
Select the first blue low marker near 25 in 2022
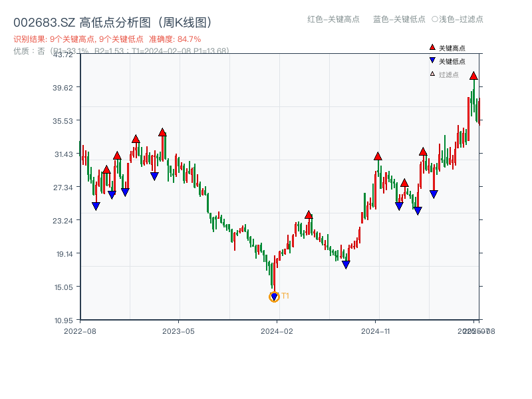pyautogui.click(x=96, y=206)
